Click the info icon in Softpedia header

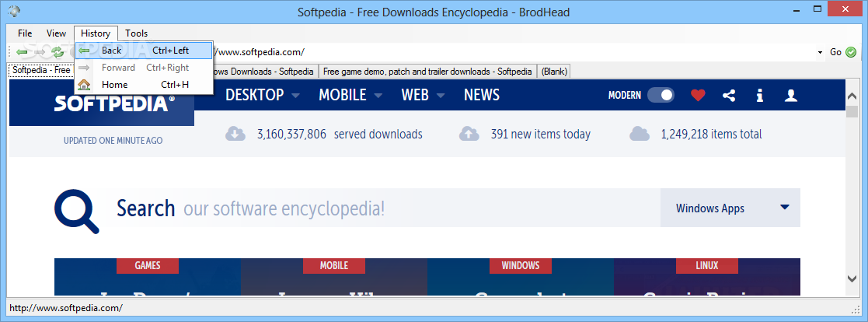(760, 96)
